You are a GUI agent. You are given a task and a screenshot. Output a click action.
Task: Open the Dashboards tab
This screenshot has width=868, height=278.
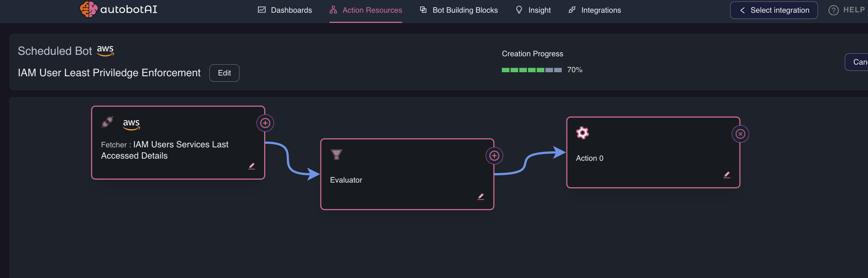[x=285, y=10]
